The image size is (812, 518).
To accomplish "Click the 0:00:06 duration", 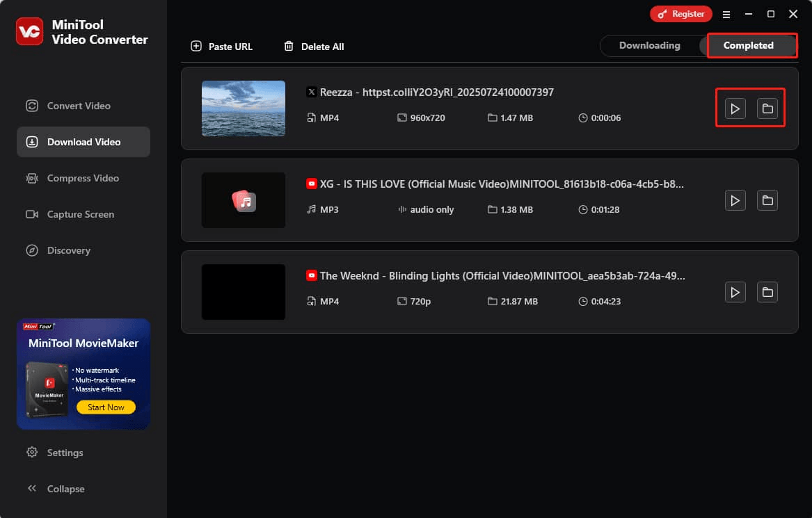I will click(x=606, y=118).
